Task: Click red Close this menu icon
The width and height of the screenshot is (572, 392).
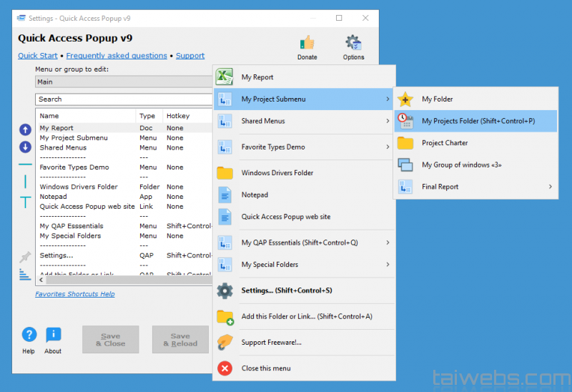Action: tap(225, 368)
